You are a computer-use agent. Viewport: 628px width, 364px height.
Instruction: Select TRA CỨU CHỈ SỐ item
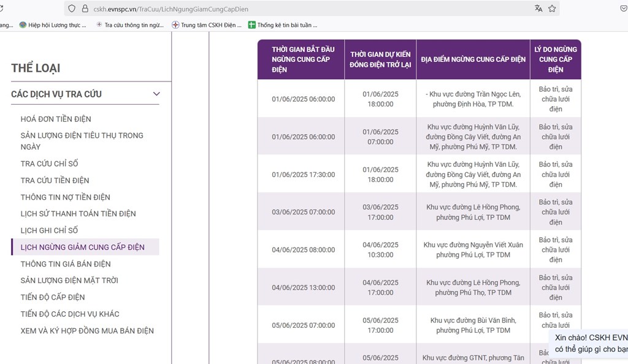pyautogui.click(x=49, y=164)
